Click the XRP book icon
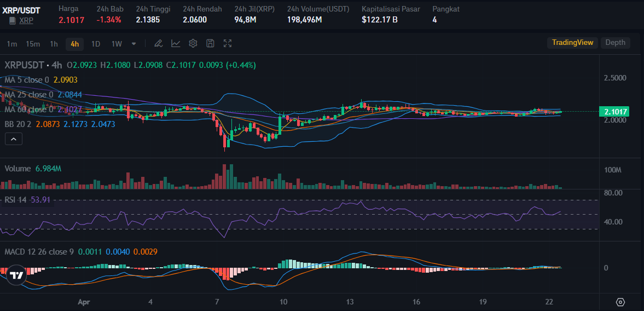This screenshot has height=311, width=644. [x=13, y=20]
